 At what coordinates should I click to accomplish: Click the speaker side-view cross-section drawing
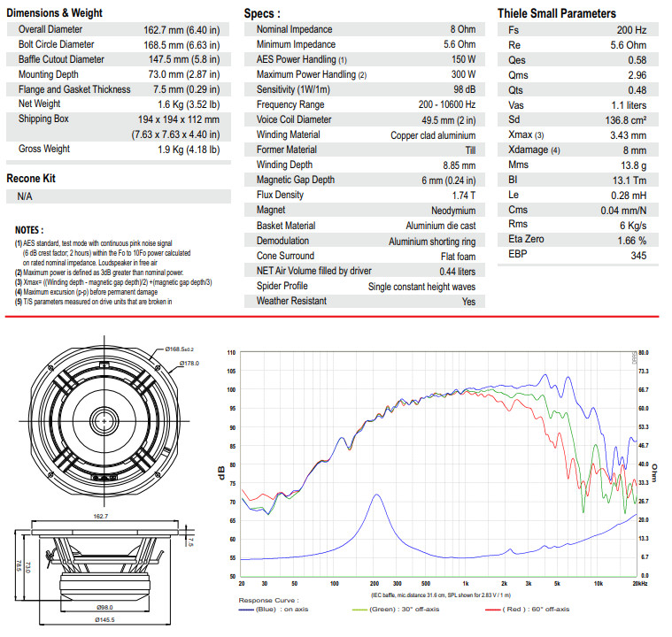point(104,570)
